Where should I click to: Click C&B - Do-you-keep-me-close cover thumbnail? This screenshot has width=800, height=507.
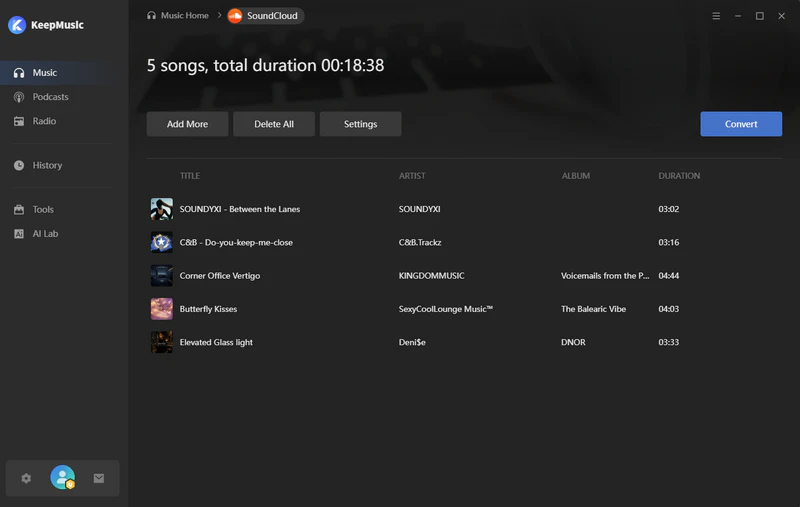point(162,242)
